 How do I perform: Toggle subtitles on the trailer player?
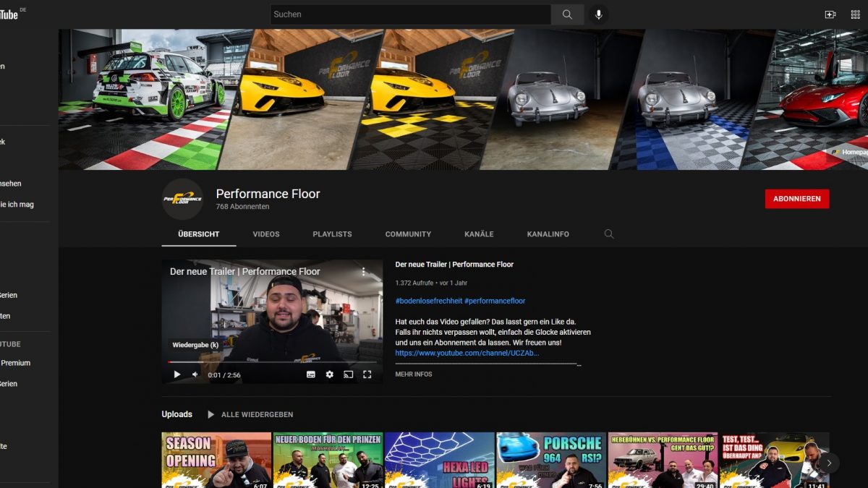tap(311, 374)
